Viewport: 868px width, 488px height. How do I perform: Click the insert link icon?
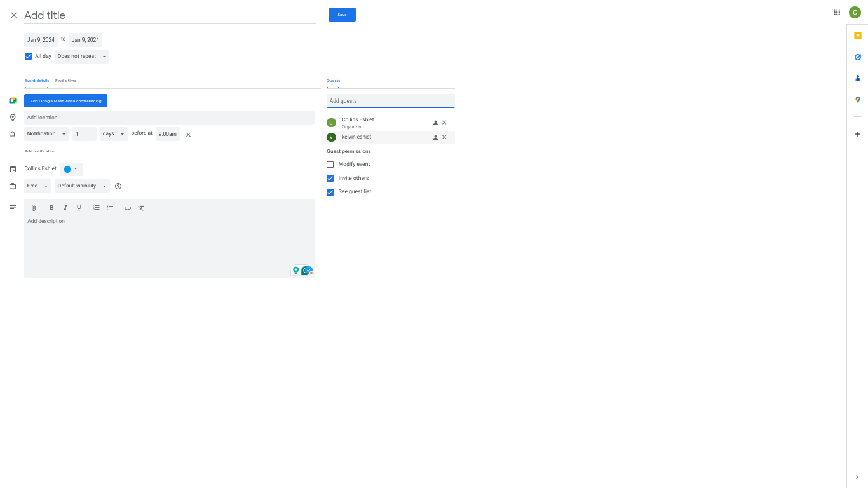[128, 208]
